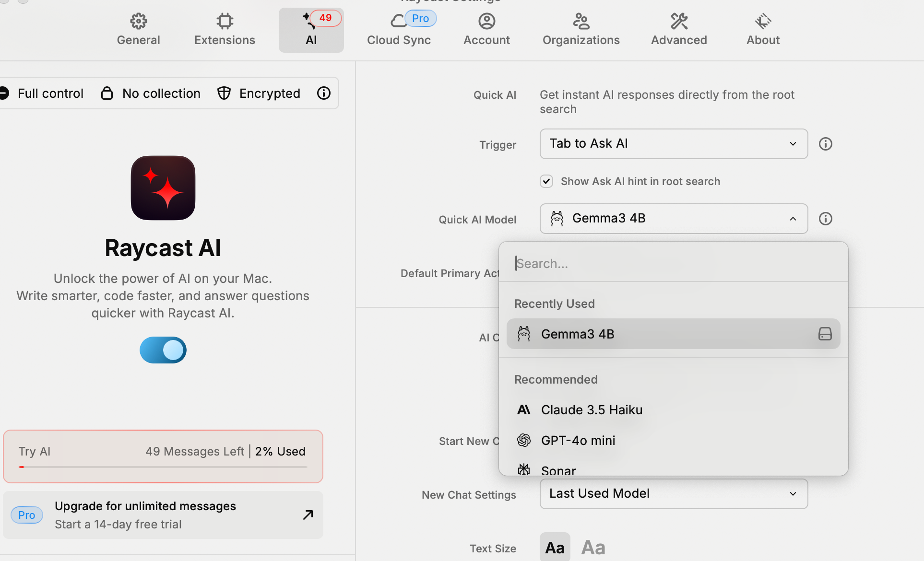Screen dimensions: 924x561
Task: Click the Pro badge in upgrade banner
Action: pyautogui.click(x=27, y=515)
